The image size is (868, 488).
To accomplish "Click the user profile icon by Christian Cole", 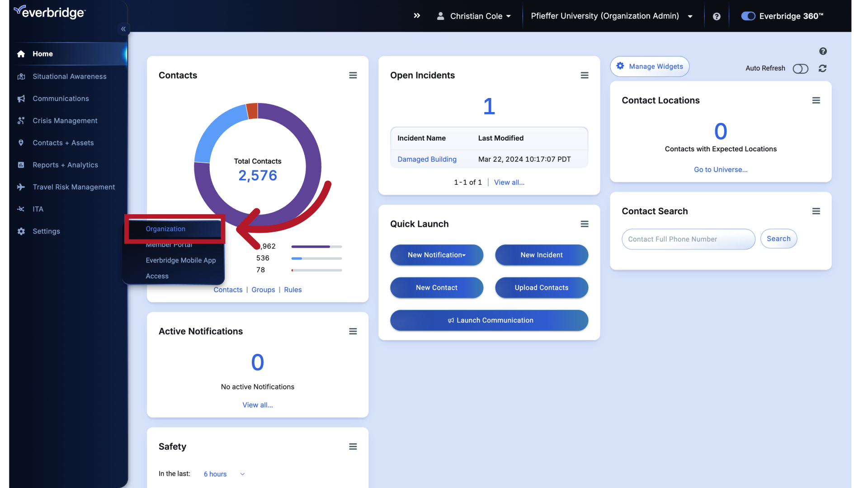I will click(x=440, y=16).
